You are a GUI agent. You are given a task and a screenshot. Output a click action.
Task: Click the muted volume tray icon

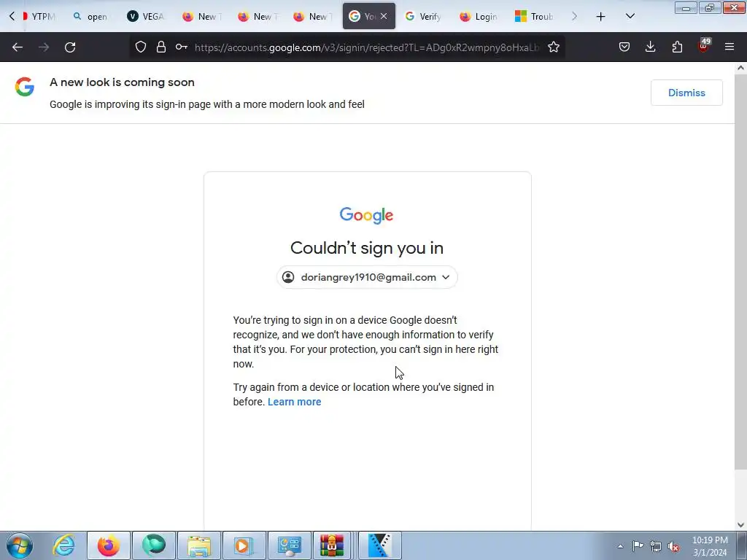click(x=673, y=546)
